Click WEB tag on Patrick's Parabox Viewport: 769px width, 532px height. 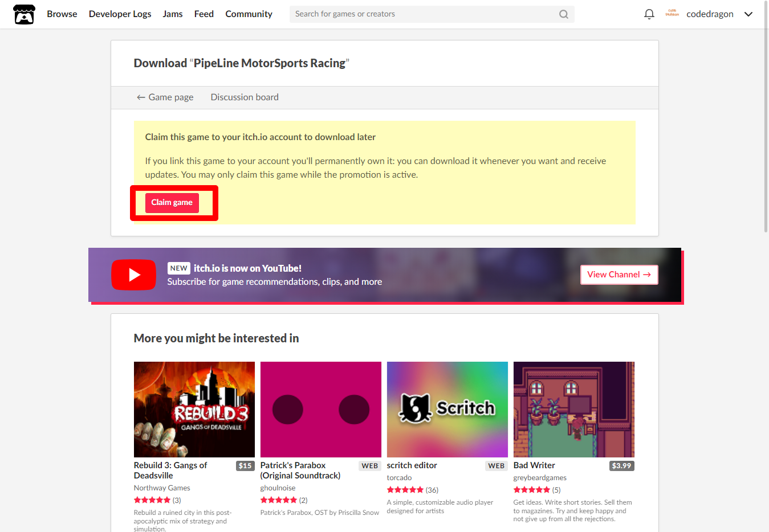tap(370, 466)
